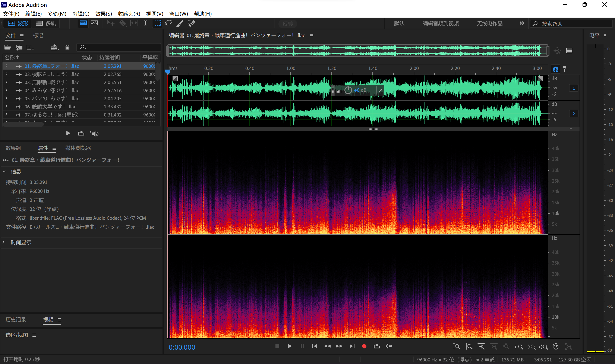Select the Marquee Selection tool
The image size is (615, 364).
pyautogui.click(x=157, y=23)
